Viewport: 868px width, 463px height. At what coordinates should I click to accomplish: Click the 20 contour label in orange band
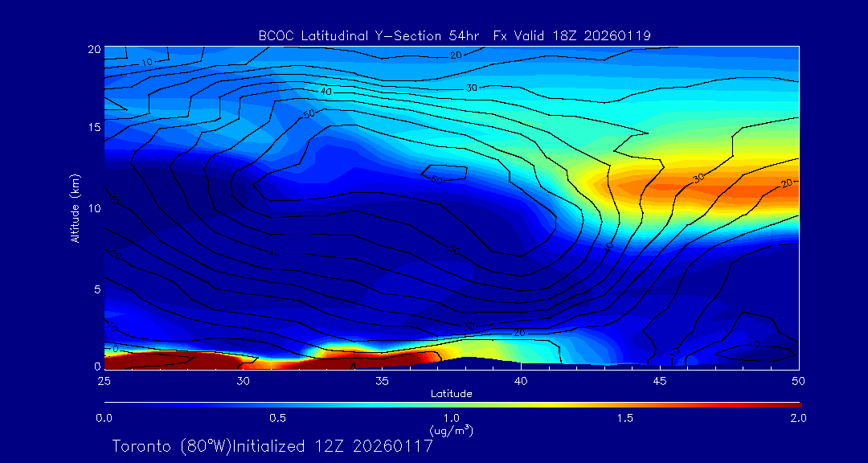click(787, 184)
